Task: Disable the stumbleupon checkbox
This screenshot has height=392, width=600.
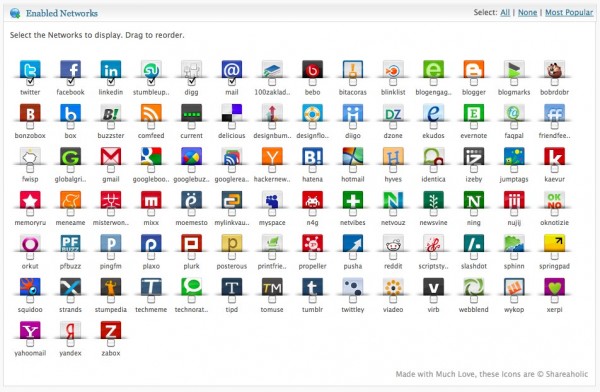Action: (151, 82)
